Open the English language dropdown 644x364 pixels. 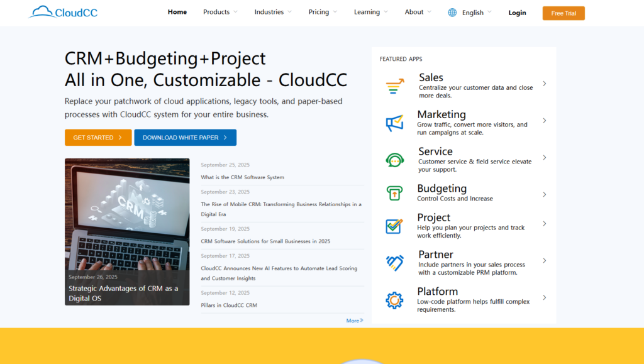(x=477, y=13)
